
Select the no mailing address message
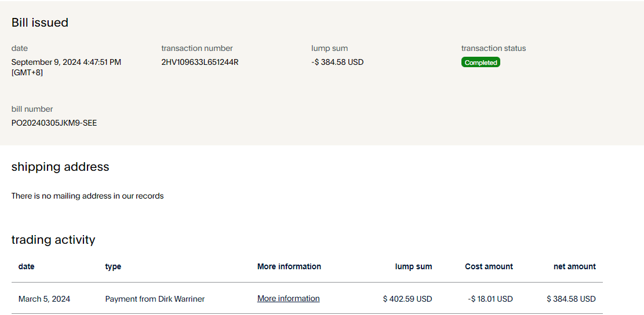point(88,196)
